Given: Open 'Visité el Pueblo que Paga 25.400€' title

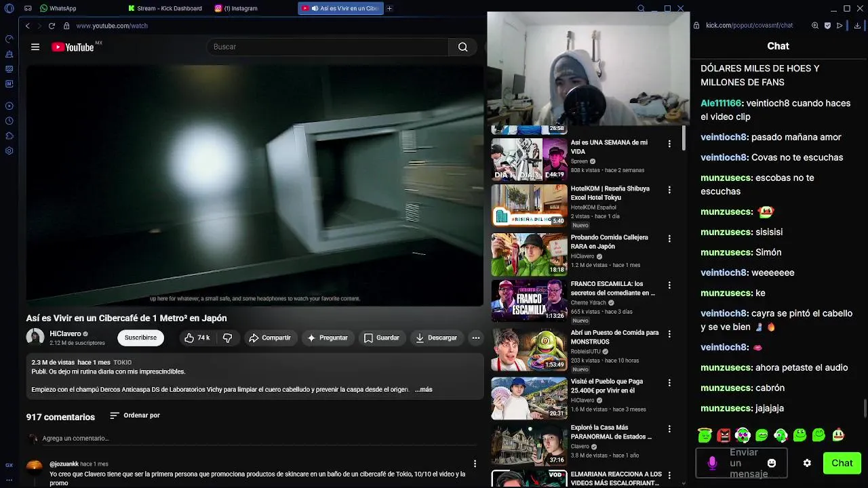Looking at the screenshot, I should click(607, 386).
